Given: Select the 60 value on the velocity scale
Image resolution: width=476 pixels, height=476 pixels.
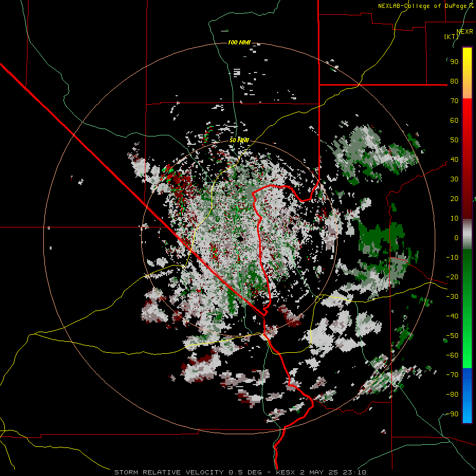Looking at the screenshot, I should [x=454, y=120].
